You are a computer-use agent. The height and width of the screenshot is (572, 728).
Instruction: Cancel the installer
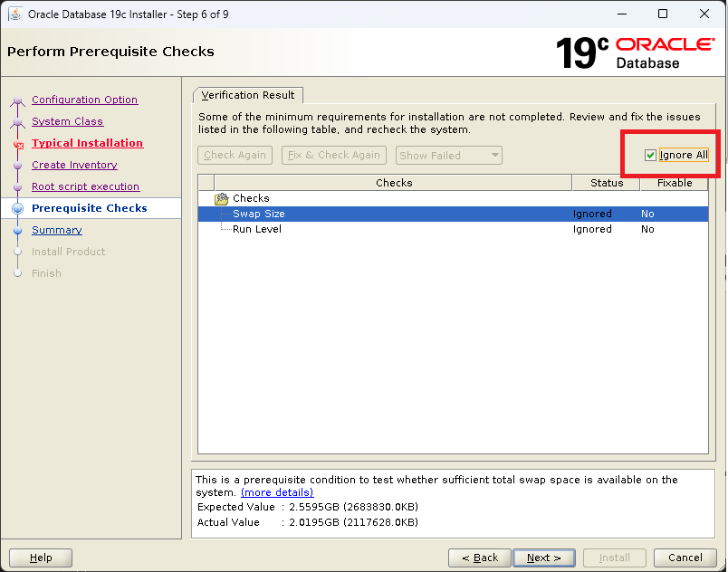[x=685, y=558]
